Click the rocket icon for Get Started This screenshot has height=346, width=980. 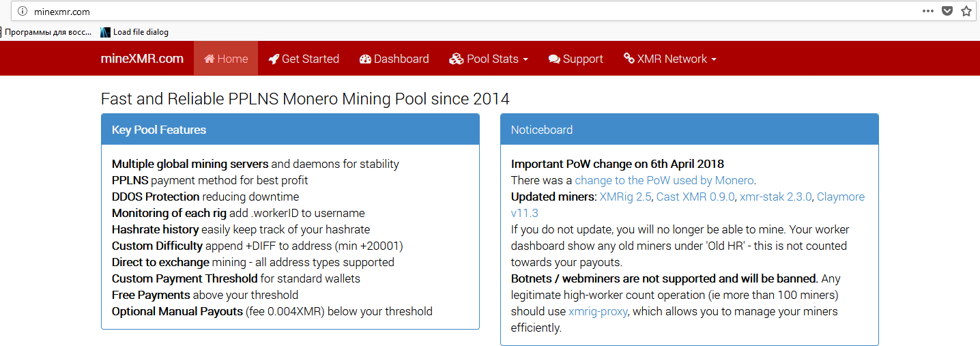pos(274,59)
